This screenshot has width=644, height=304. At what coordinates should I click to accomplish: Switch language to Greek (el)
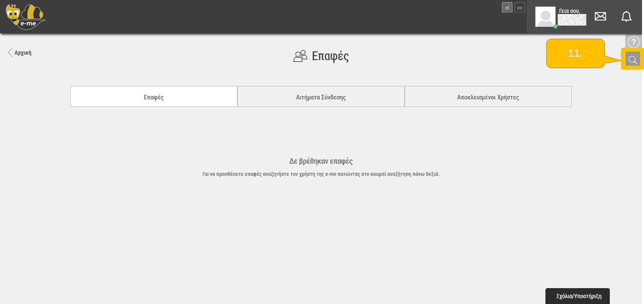click(x=507, y=8)
